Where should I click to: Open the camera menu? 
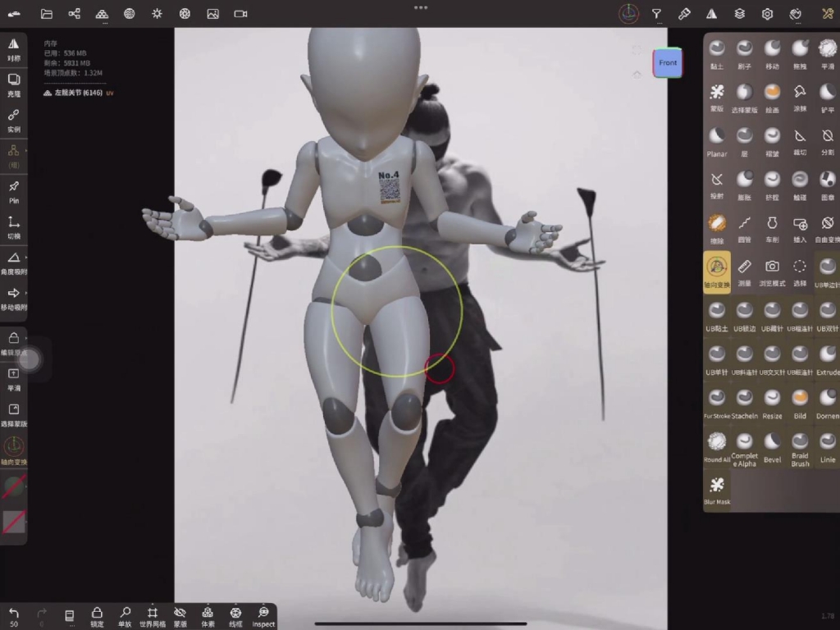tap(240, 14)
